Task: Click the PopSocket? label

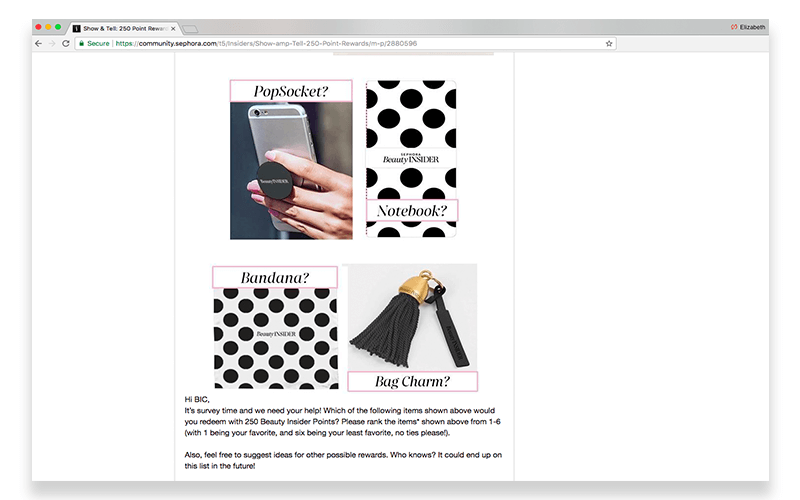Action: 291,91
